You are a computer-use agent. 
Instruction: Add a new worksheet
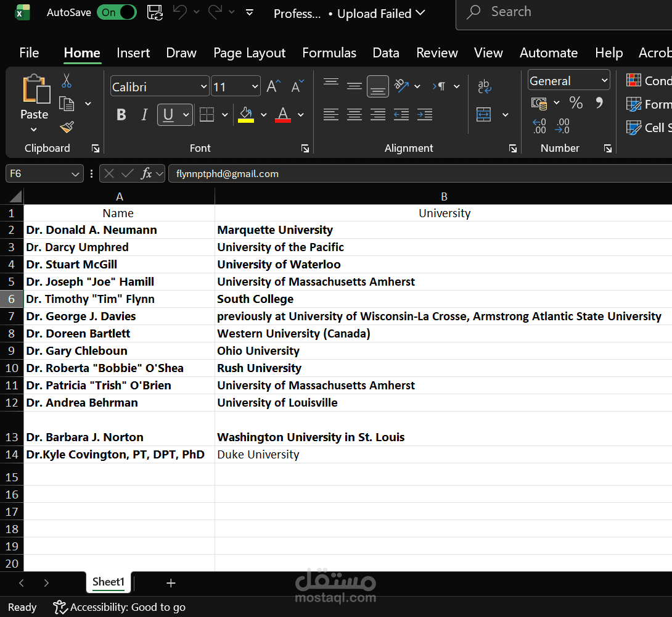click(171, 582)
